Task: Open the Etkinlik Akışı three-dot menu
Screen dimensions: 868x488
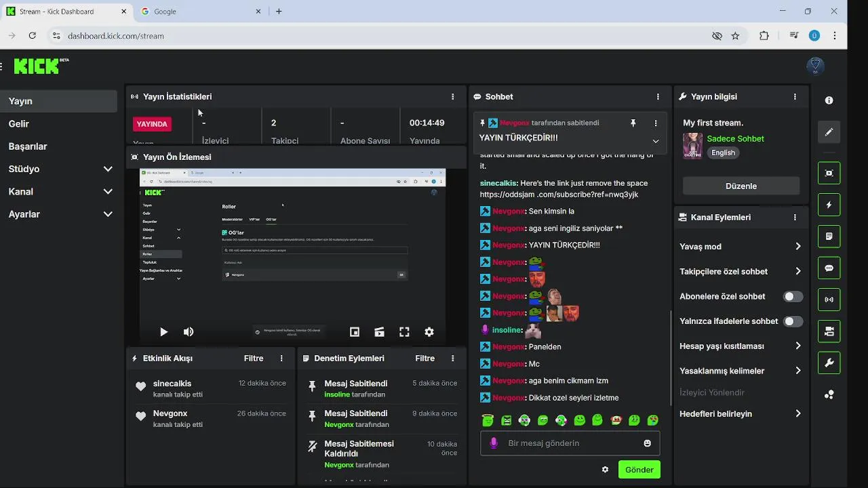Action: [x=281, y=359]
